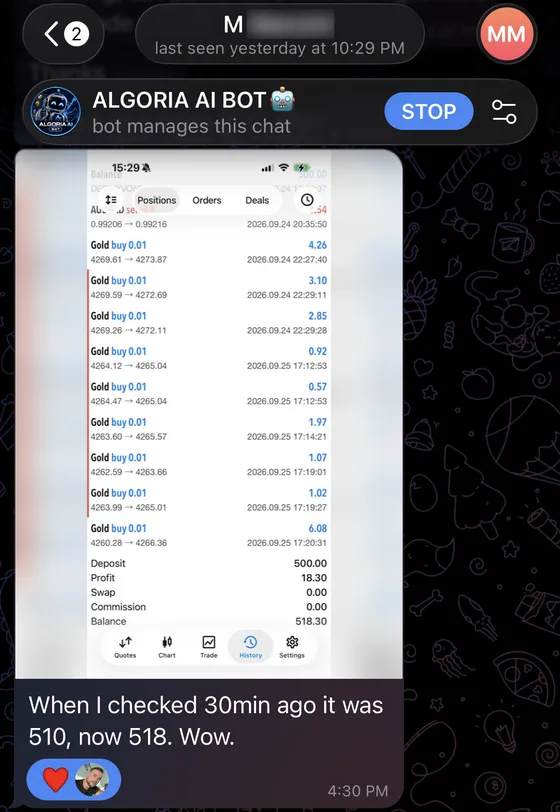Tap the clock period icon in screenshot
Screen dimensions: 560x812
pyautogui.click(x=307, y=200)
